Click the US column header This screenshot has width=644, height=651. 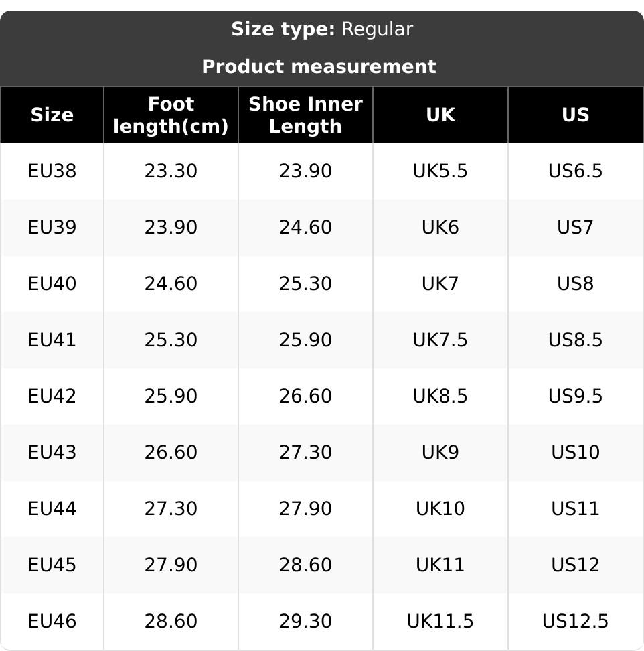[x=575, y=115]
